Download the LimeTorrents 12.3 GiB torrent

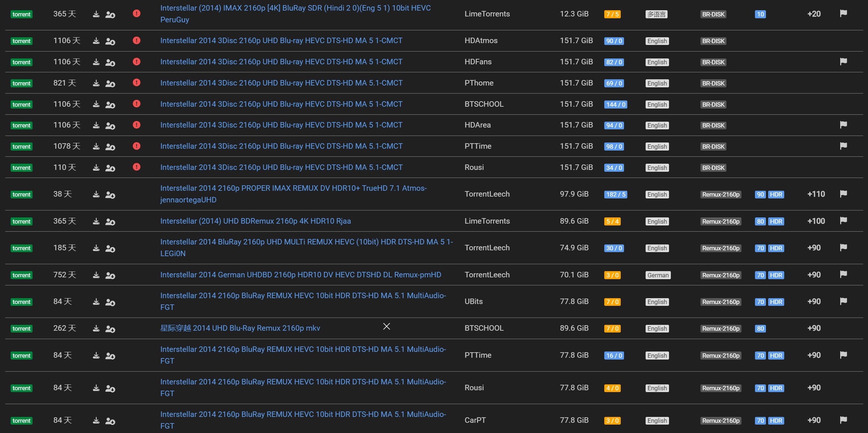pyautogui.click(x=96, y=14)
